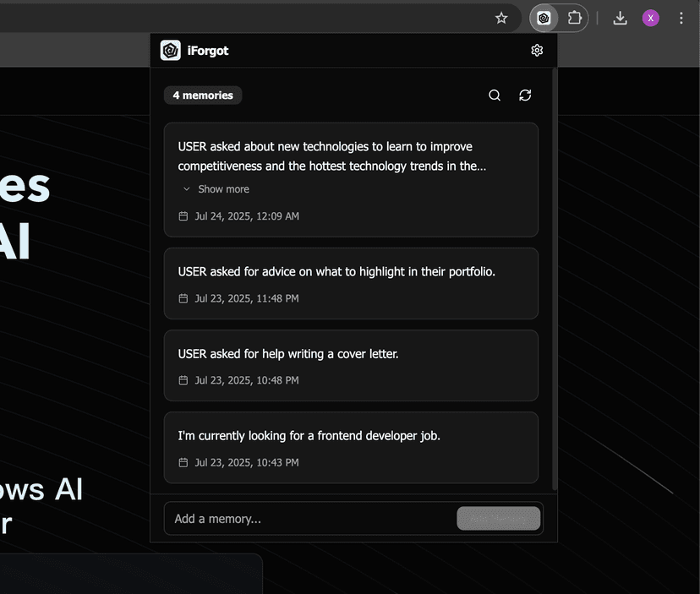Click the 4 memories count badge
This screenshot has width=700, height=594.
tap(203, 95)
